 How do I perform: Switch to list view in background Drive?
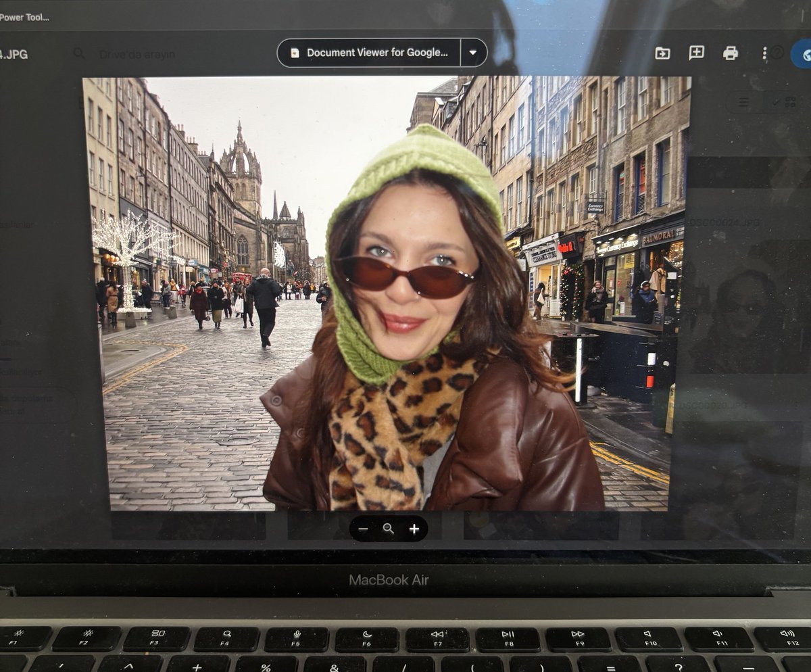(743, 102)
